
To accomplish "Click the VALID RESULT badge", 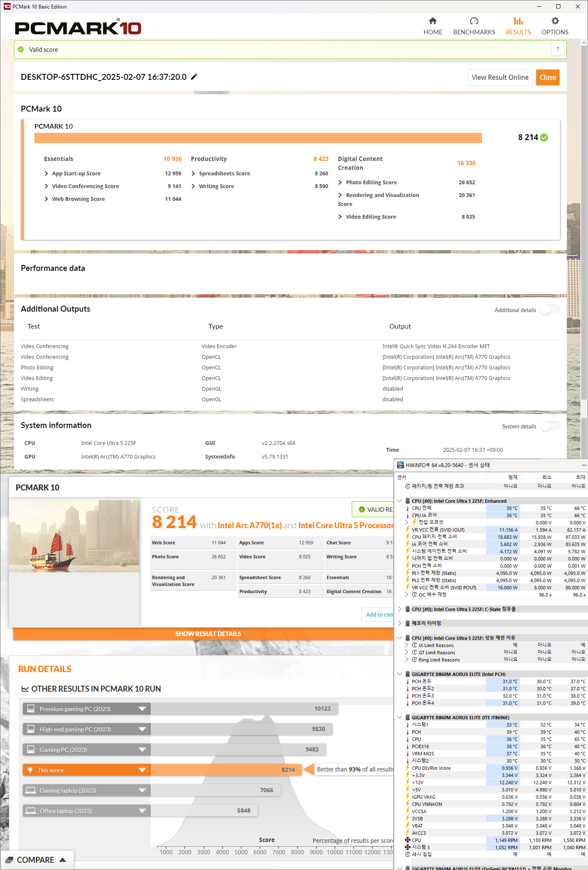I will (x=373, y=510).
